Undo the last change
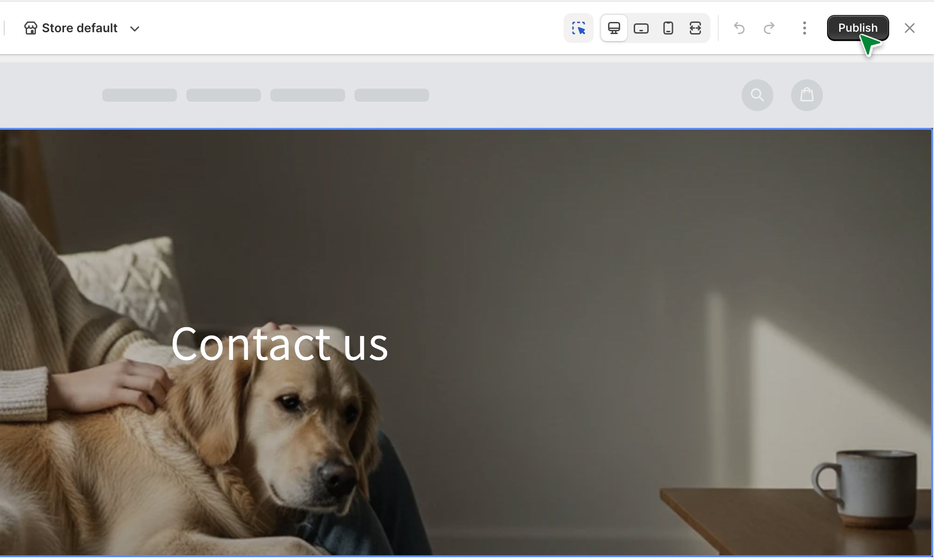The width and height of the screenshot is (934, 560). coord(739,28)
